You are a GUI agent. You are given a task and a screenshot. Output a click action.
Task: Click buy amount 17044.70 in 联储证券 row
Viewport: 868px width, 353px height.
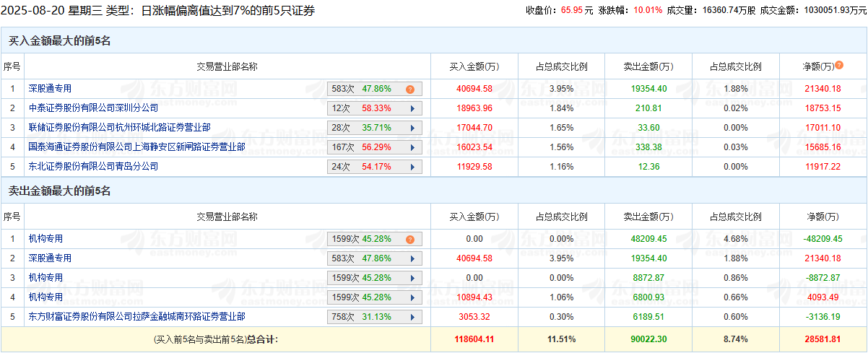[x=474, y=128]
